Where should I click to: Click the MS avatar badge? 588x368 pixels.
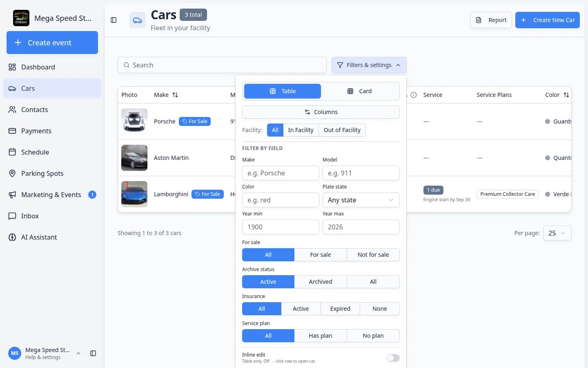pos(15,353)
